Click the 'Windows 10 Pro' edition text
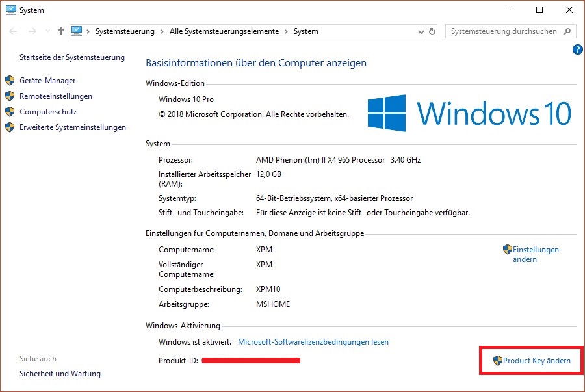The height and width of the screenshot is (392, 585). click(x=186, y=99)
